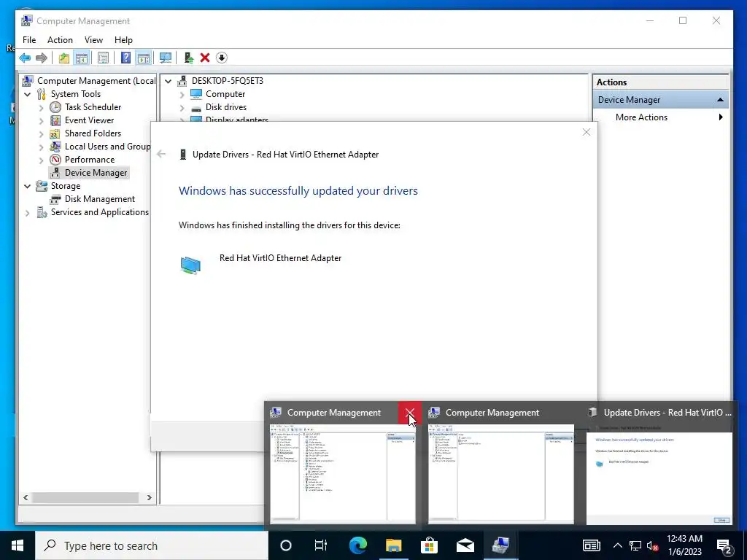Open Cortana circle icon on taskbar

[286, 545]
